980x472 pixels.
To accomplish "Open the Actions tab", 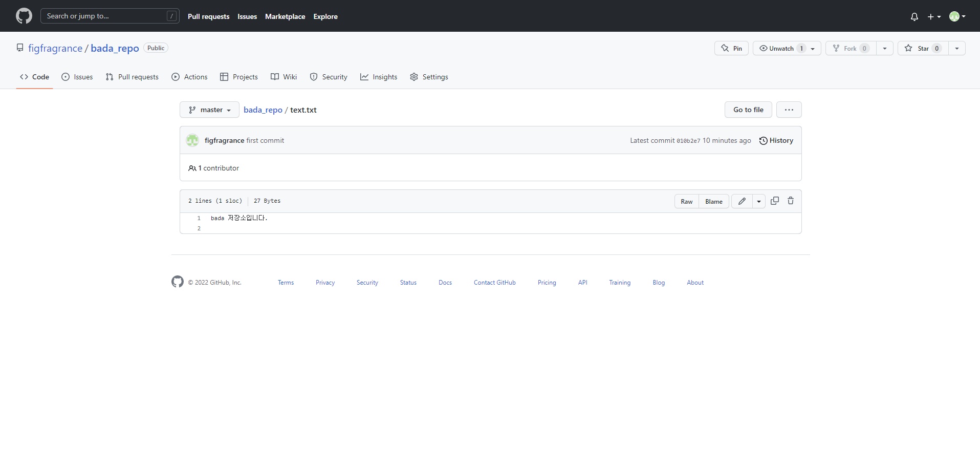I will tap(189, 77).
